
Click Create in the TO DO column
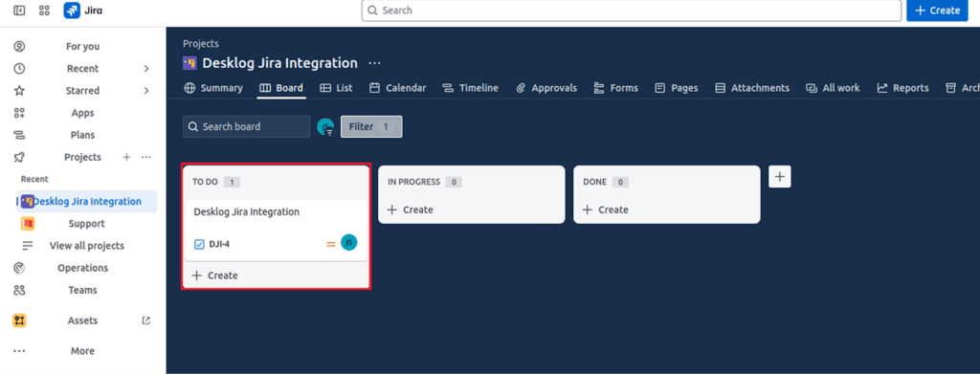(214, 275)
